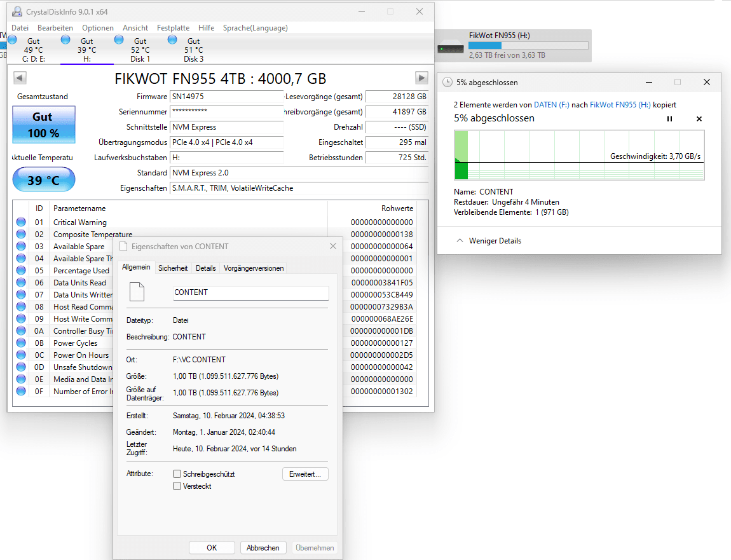Viewport: 731px width, 560px height.
Task: Toggle the Schreibgeschützt checkbox
Action: (177, 474)
